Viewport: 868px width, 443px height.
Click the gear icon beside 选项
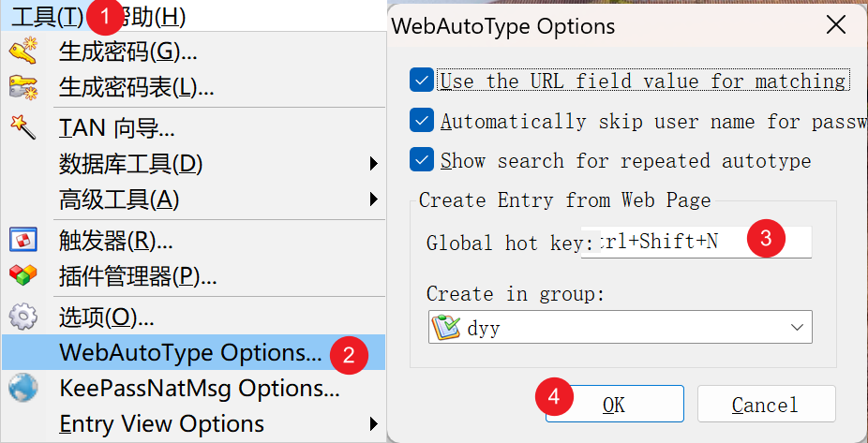[x=22, y=316]
